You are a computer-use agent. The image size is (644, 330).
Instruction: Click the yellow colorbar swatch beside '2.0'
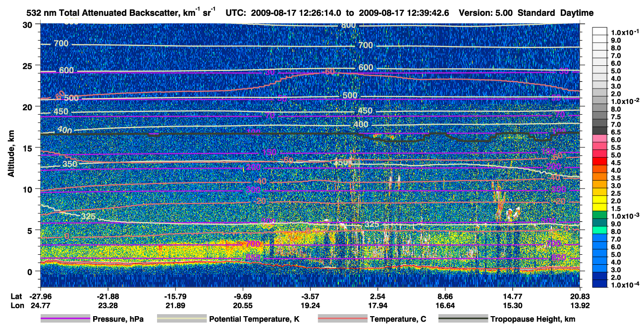600,199
